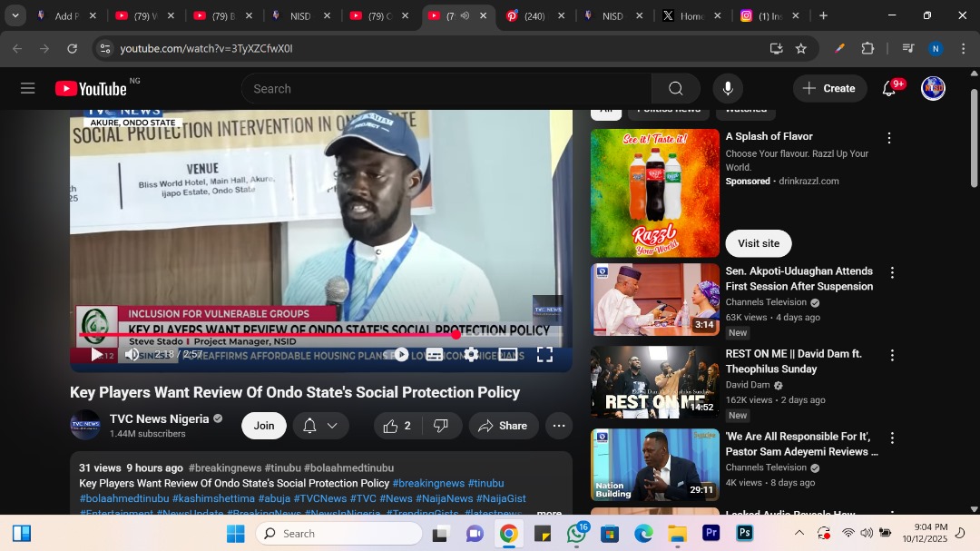The width and height of the screenshot is (980, 551).
Task: Focus the YouTube search field
Action: point(446,89)
